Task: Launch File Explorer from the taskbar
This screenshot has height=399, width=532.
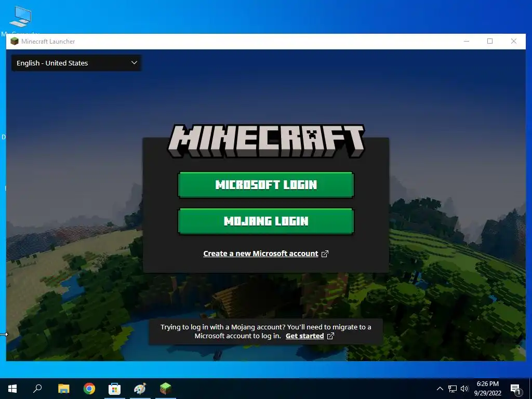Action: (x=63, y=389)
